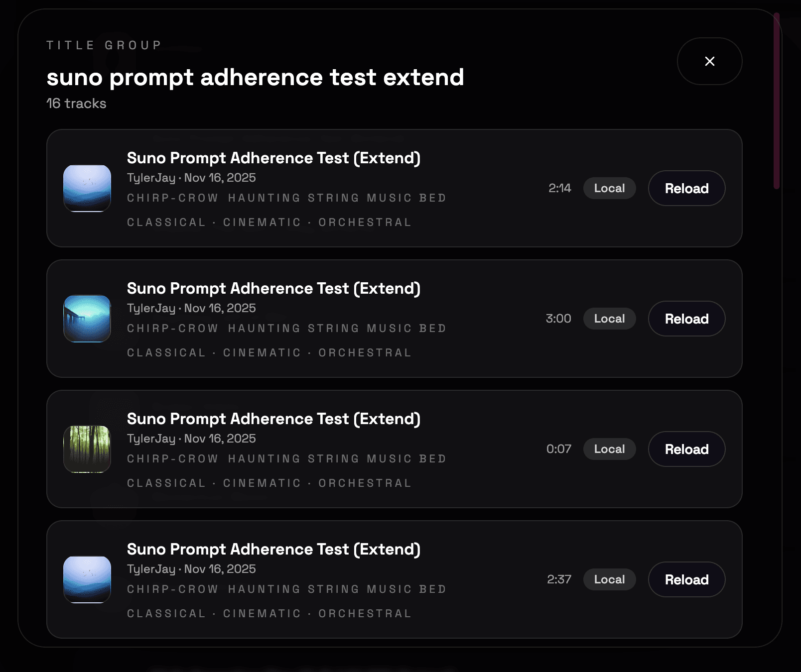The image size is (801, 672).
Task: Select the third track's title row
Action: [x=274, y=419]
